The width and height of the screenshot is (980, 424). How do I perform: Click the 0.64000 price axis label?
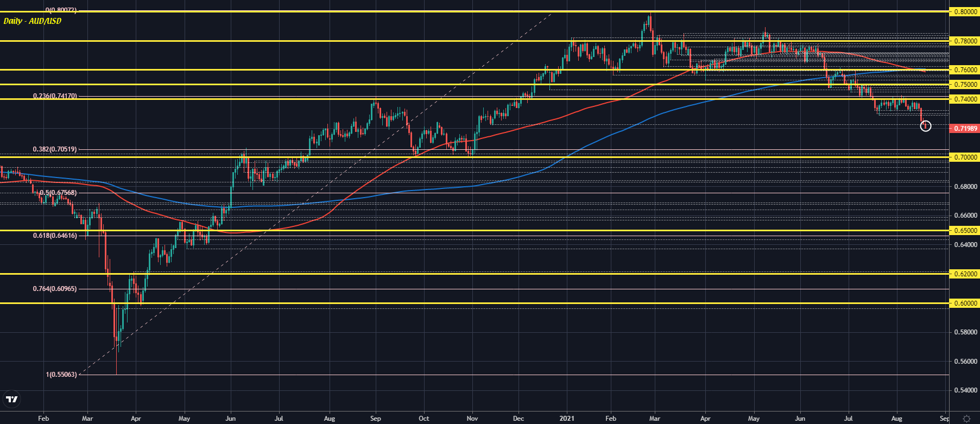tap(966, 245)
